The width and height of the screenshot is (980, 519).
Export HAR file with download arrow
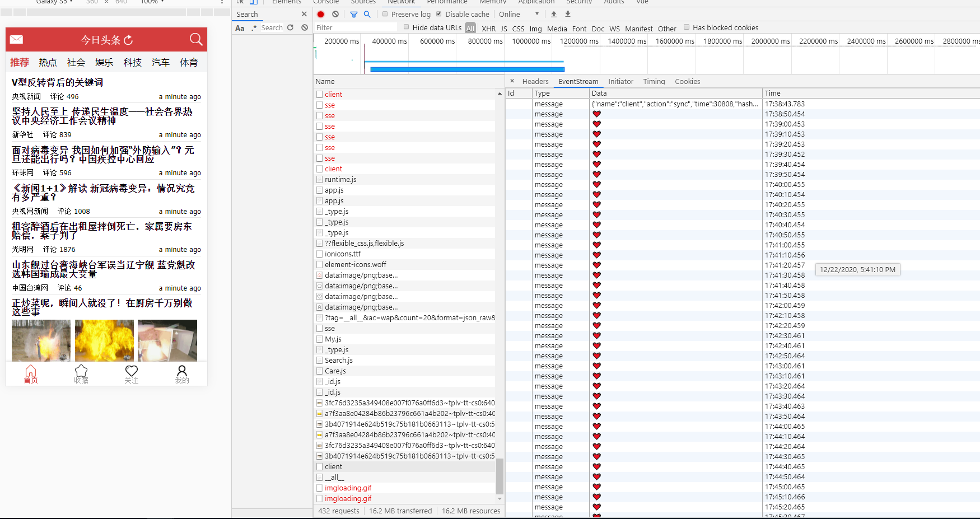click(x=568, y=14)
